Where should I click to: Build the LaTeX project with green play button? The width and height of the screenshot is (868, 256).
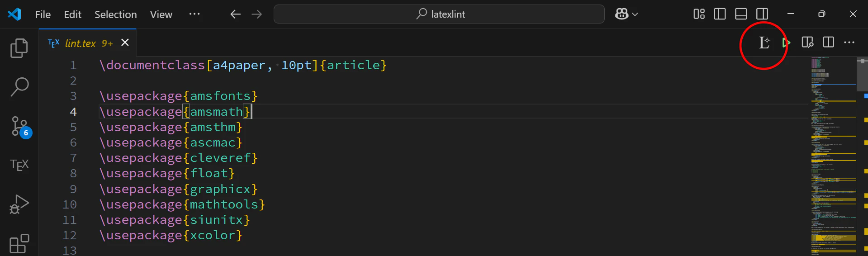(x=786, y=43)
